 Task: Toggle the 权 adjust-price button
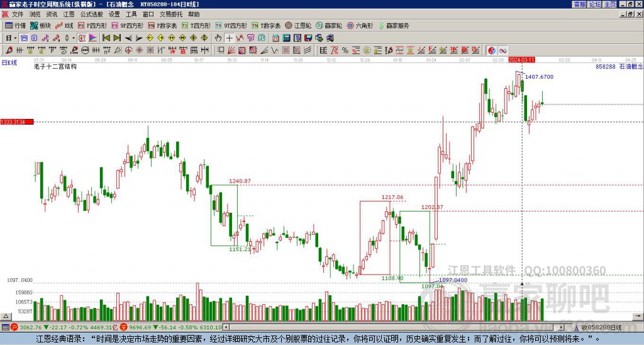tap(82, 38)
